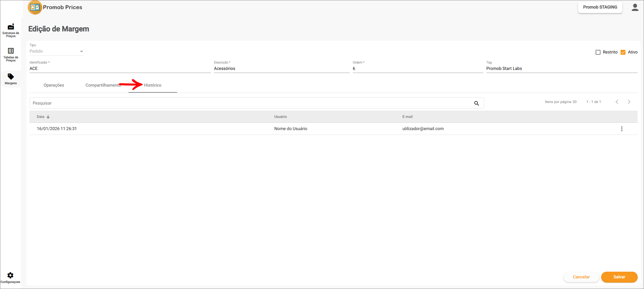The height and width of the screenshot is (289, 644).
Task: Click the Nome do Usuário cell
Action: 291,129
